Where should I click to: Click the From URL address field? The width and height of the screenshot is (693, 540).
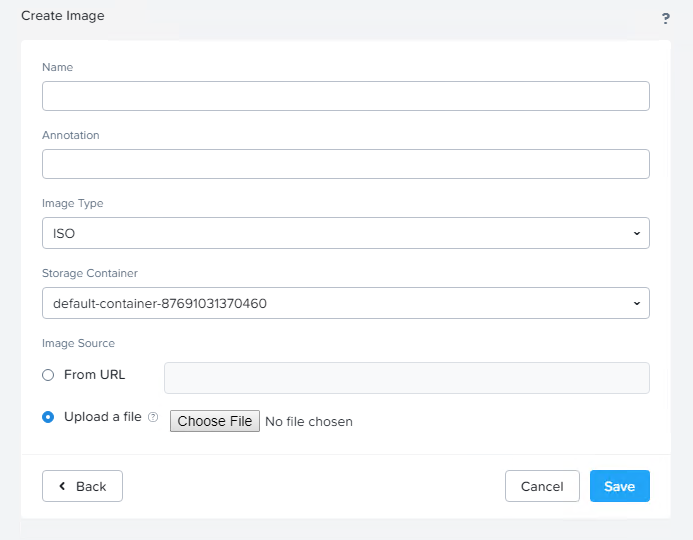[406, 378]
